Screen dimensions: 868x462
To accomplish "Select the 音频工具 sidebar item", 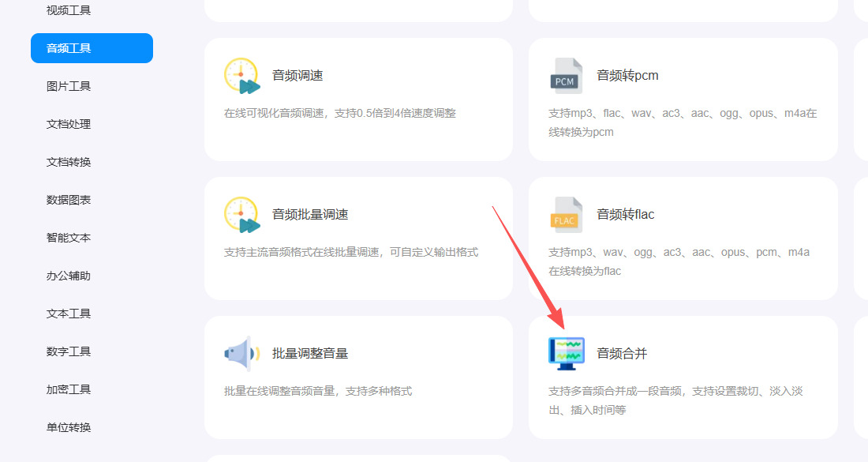I will click(92, 48).
